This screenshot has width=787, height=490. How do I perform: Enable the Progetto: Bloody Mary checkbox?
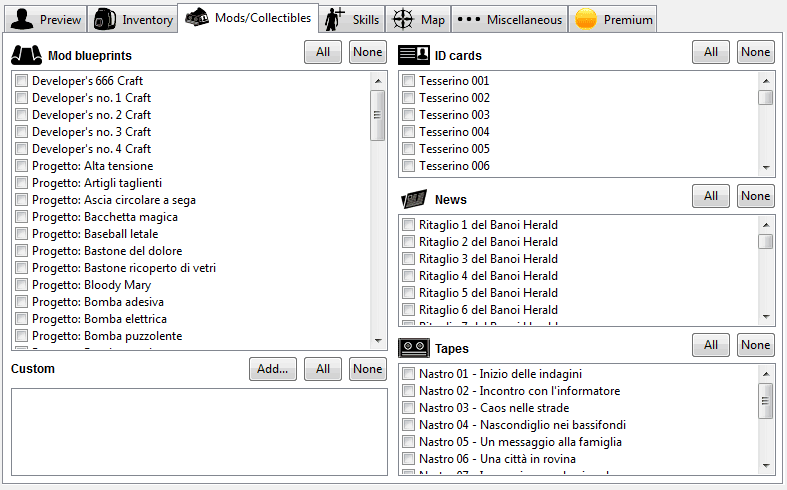click(x=22, y=285)
